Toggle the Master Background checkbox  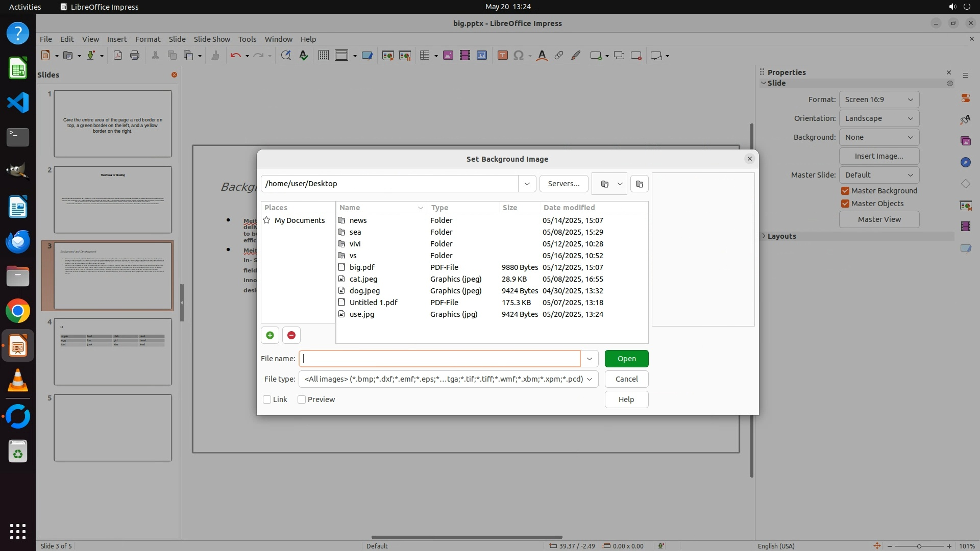[x=845, y=191]
